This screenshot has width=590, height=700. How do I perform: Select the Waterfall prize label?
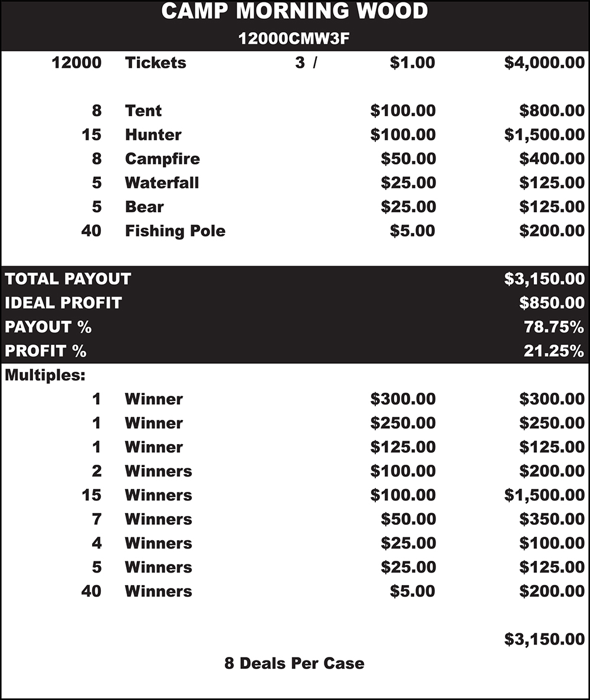tap(162, 183)
